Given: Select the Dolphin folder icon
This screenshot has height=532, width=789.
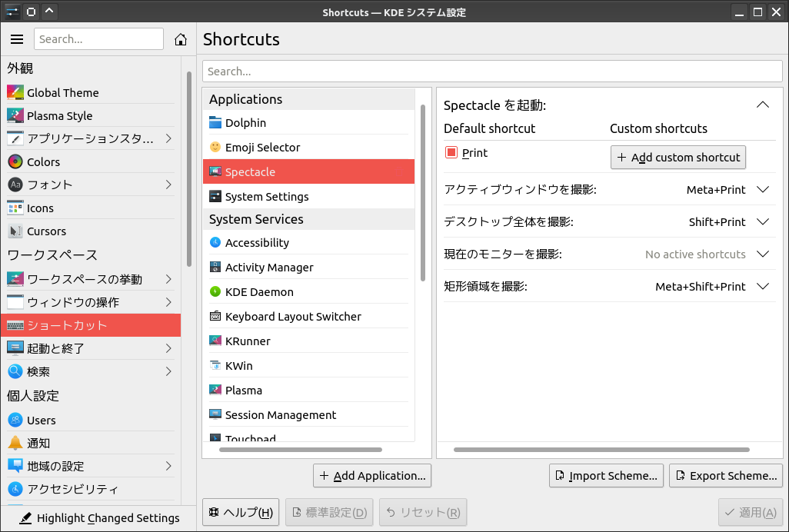Looking at the screenshot, I should click(215, 122).
